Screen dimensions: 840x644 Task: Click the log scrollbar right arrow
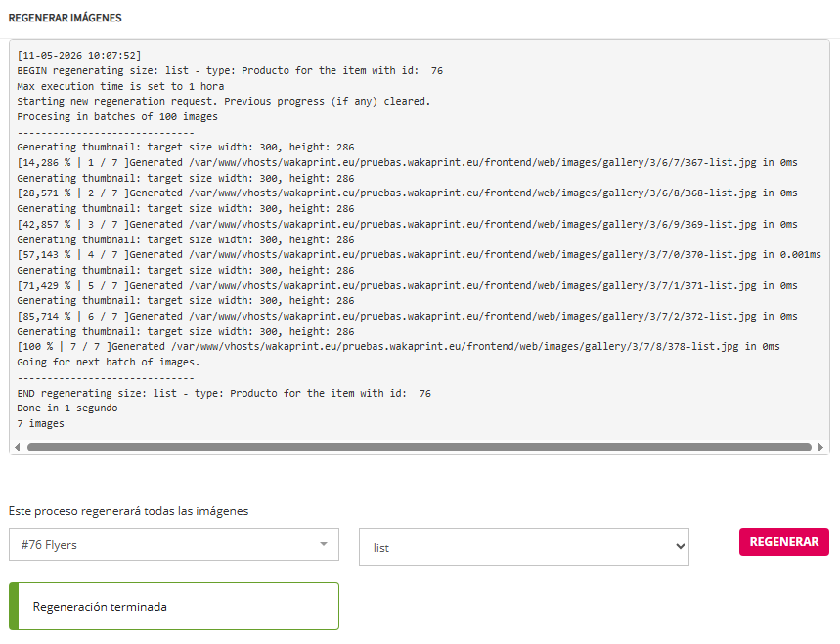click(820, 447)
